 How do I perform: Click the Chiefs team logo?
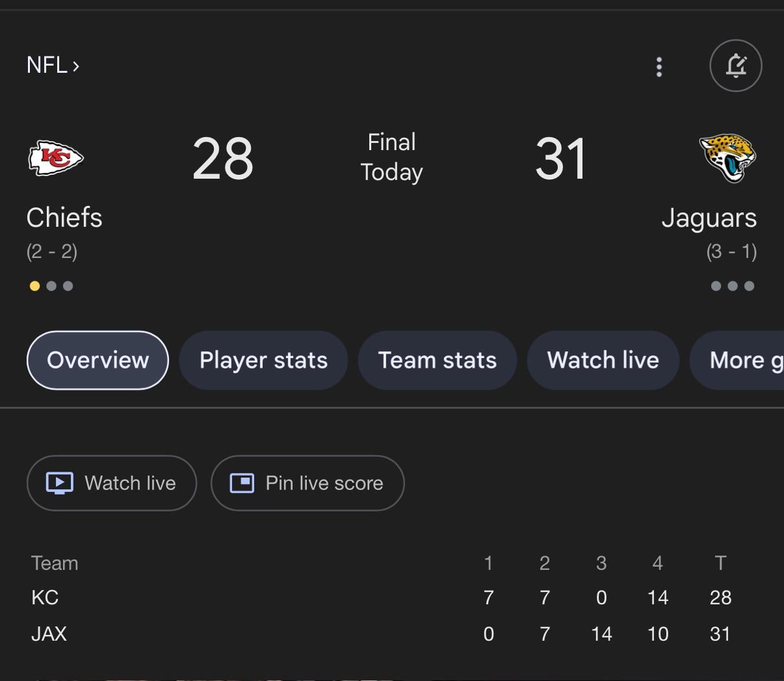pos(56,158)
